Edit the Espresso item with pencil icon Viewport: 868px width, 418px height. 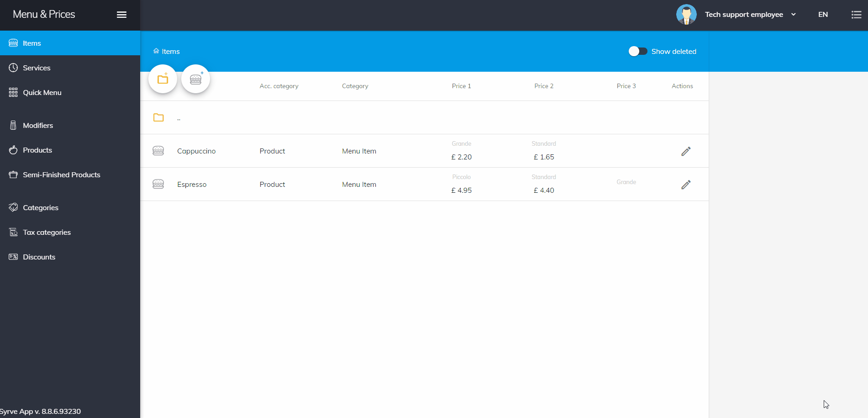point(685,185)
